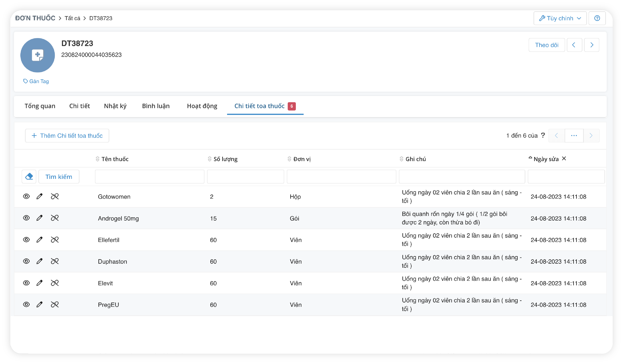Click the Ghi chú filter input field
Screen dimensions: 623x364
click(462, 177)
